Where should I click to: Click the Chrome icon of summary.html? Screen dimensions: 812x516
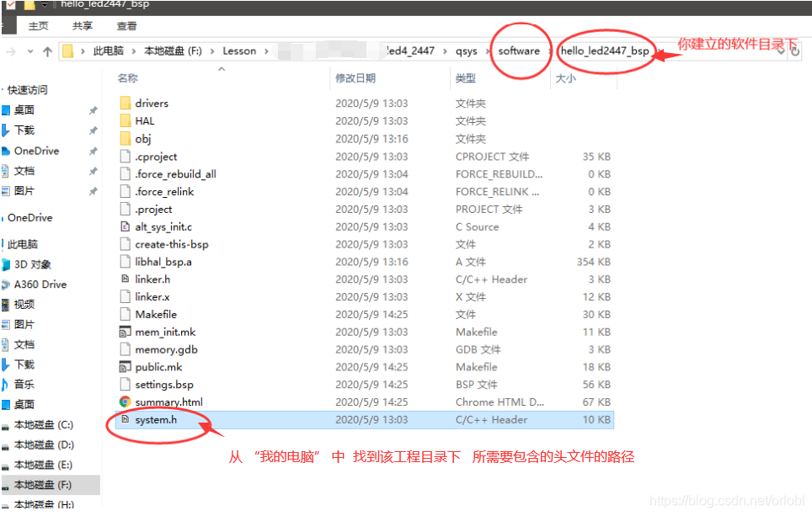[125, 402]
